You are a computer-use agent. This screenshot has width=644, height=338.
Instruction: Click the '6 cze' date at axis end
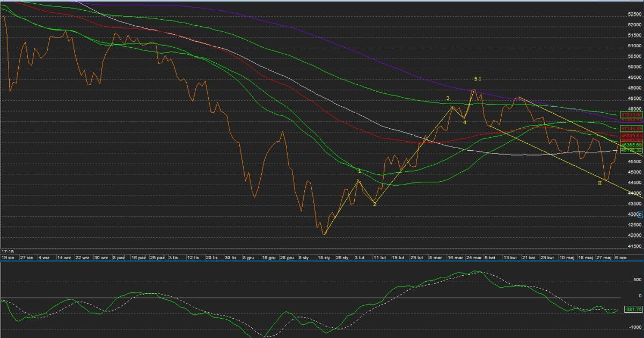click(x=621, y=258)
